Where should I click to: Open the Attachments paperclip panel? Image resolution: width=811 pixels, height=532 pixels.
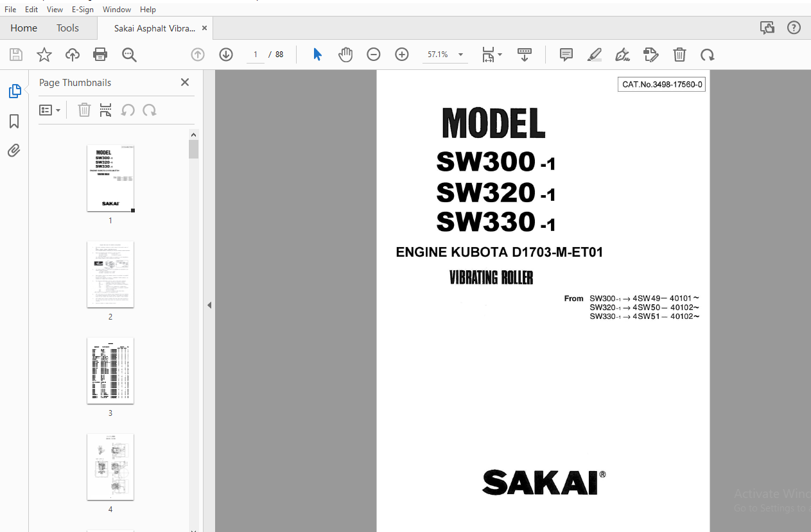(x=14, y=151)
